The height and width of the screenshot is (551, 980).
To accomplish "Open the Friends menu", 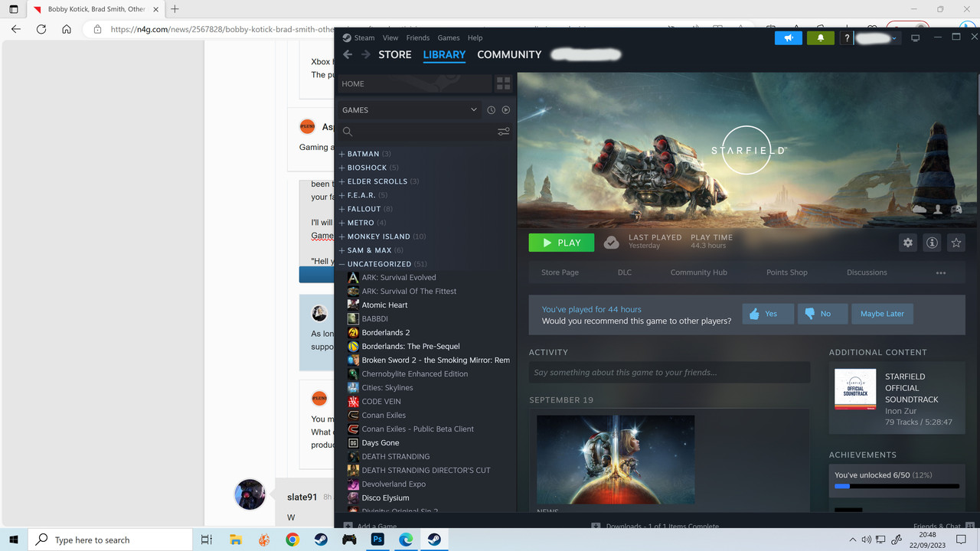I will coord(418,37).
